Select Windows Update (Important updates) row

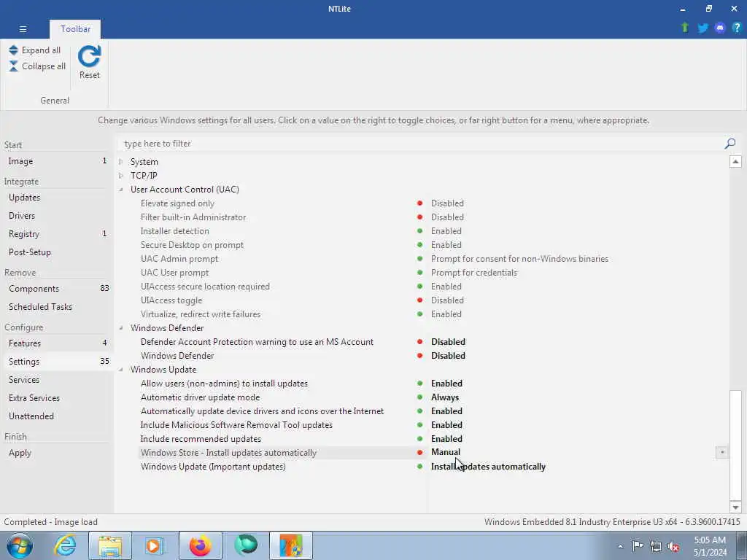click(x=213, y=467)
